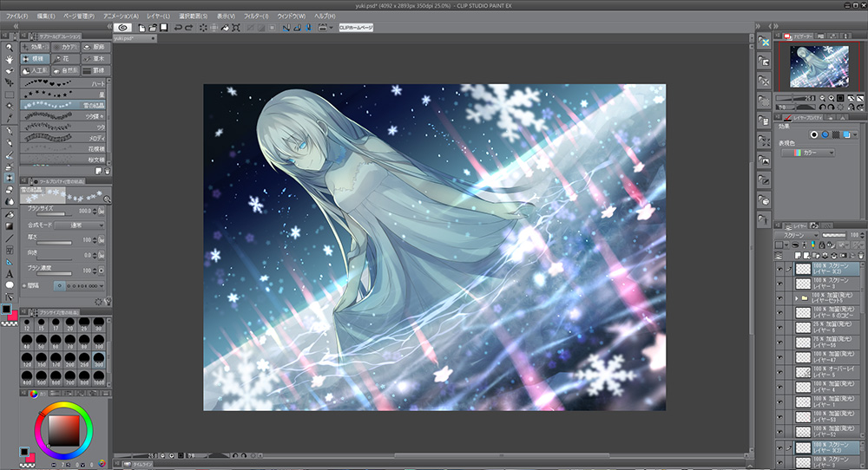Click the Fill bucket icon in command bar

[225, 28]
